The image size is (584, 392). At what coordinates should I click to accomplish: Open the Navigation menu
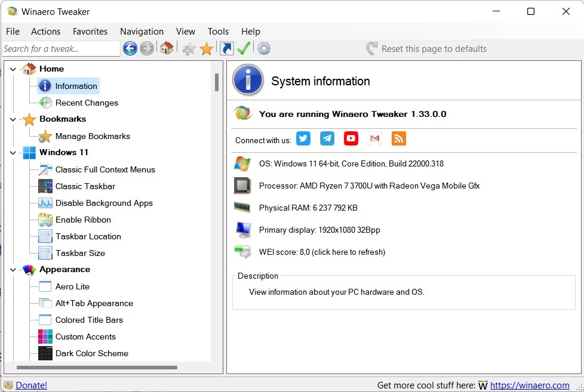(142, 32)
